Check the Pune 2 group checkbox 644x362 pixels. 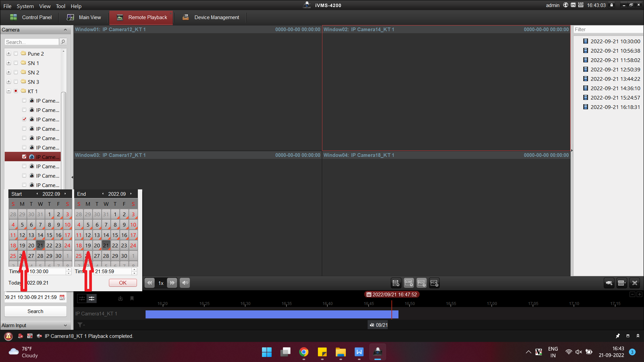pos(16,54)
